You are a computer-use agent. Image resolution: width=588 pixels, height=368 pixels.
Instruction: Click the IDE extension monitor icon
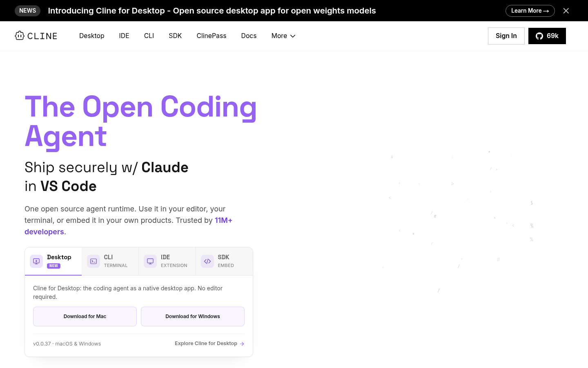pos(150,261)
